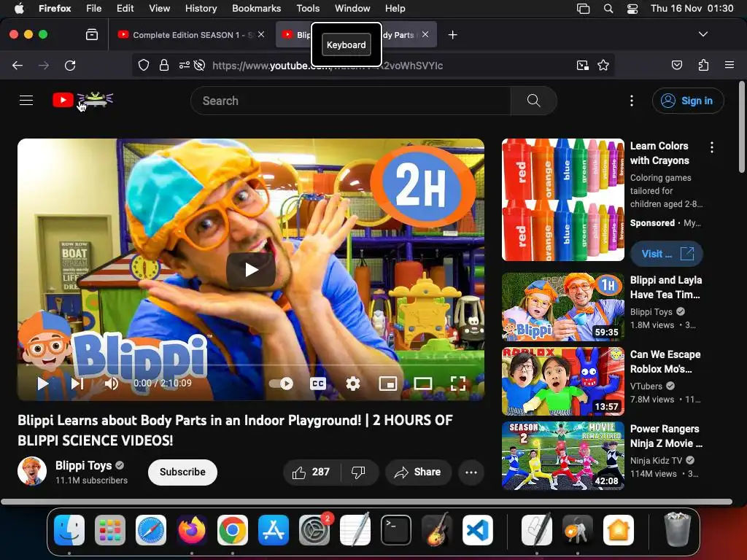Open Firefox extensions puzzle icon
This screenshot has width=747, height=560.
703,65
